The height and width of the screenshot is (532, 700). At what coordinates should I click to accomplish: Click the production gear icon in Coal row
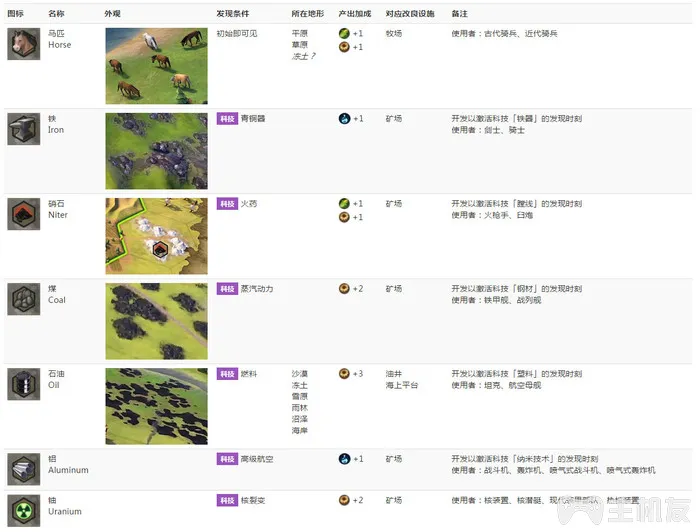click(x=344, y=288)
